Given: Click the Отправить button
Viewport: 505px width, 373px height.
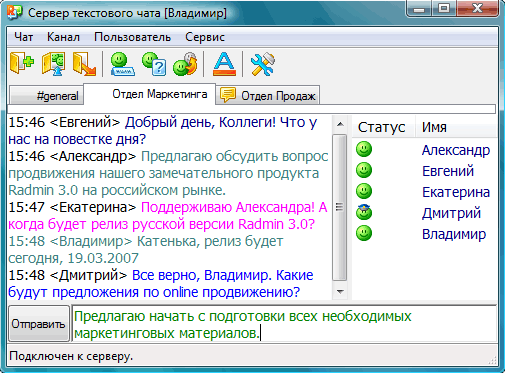Looking at the screenshot, I should tap(38, 324).
